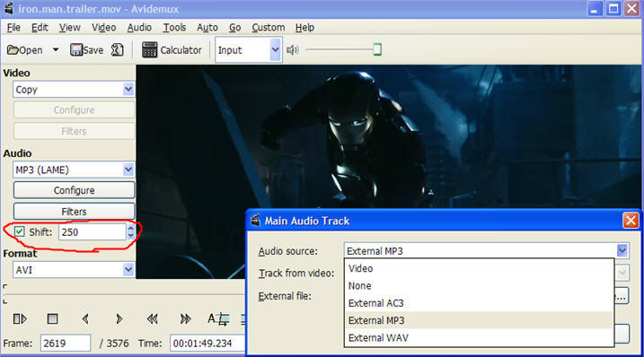
Task: Go to next frame
Action: (119, 318)
